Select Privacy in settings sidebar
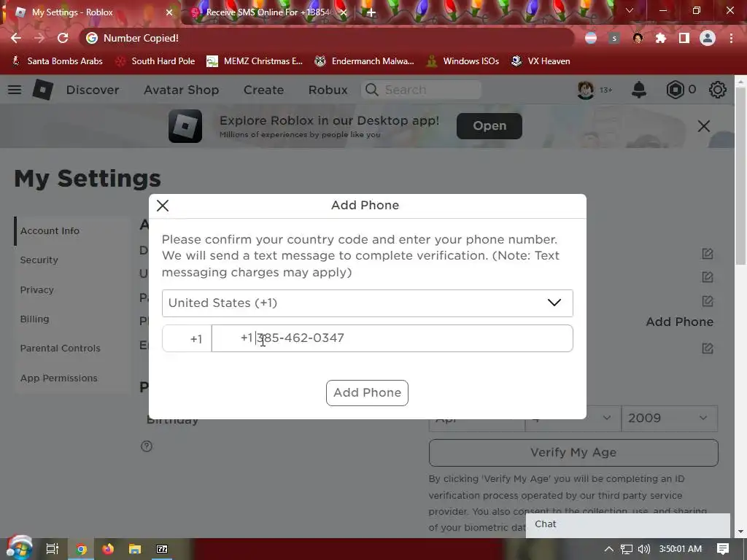This screenshot has height=560, width=747. [36, 289]
